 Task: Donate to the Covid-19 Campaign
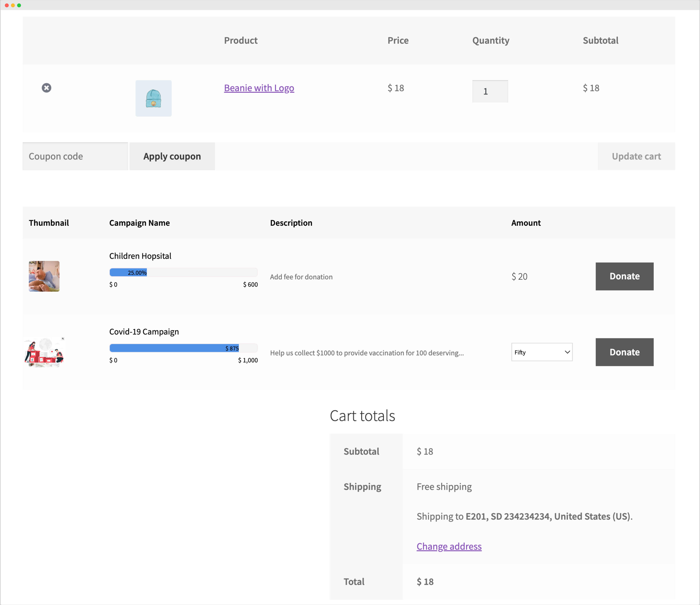pos(624,352)
